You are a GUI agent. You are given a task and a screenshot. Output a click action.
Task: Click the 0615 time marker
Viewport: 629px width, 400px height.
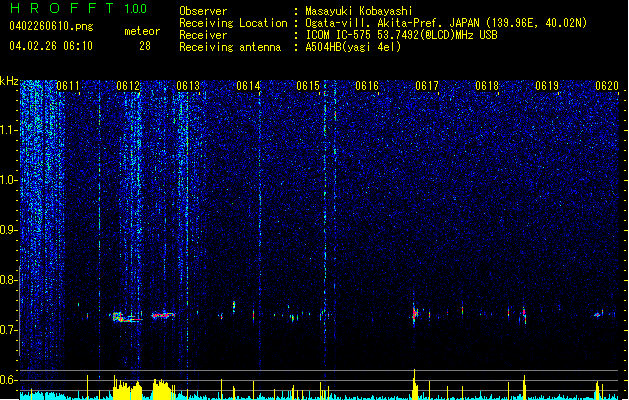(x=308, y=86)
